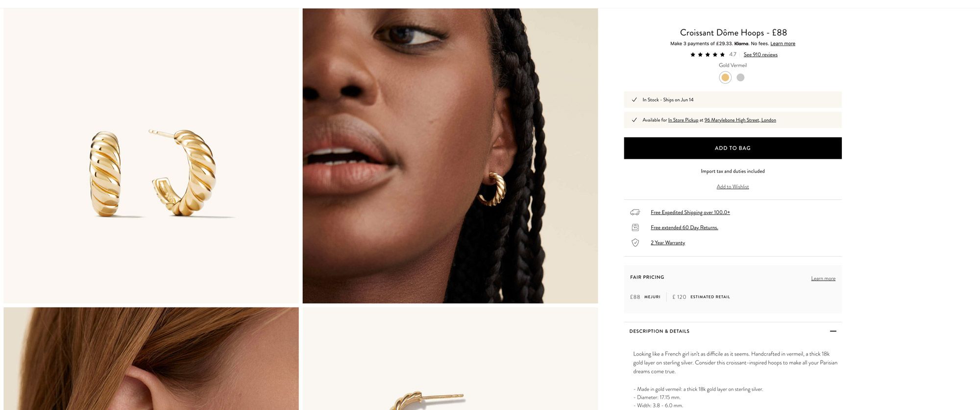Click the shipping truck icon
The image size is (980, 410).
click(x=635, y=212)
